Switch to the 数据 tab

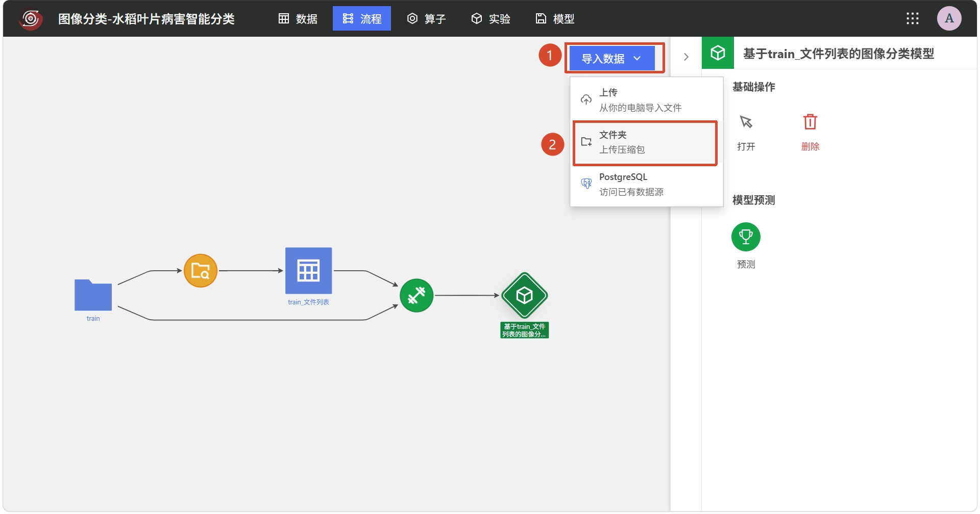point(298,19)
